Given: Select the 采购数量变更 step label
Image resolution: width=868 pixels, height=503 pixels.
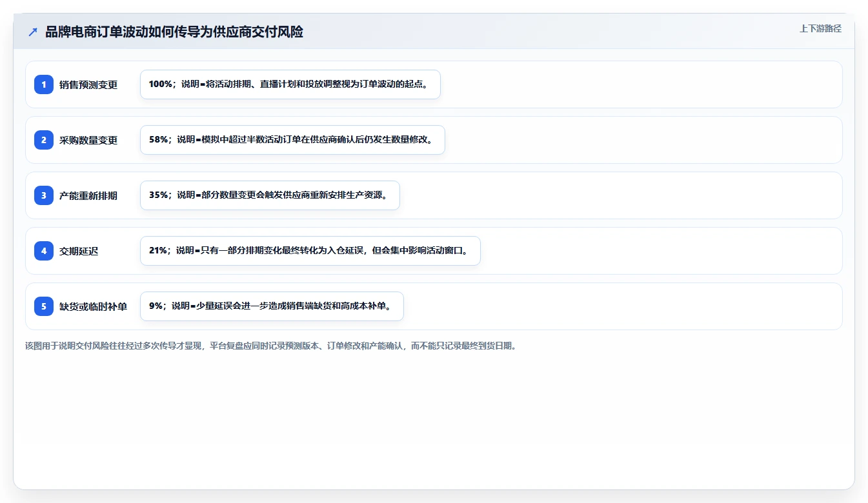Looking at the screenshot, I should (x=88, y=140).
